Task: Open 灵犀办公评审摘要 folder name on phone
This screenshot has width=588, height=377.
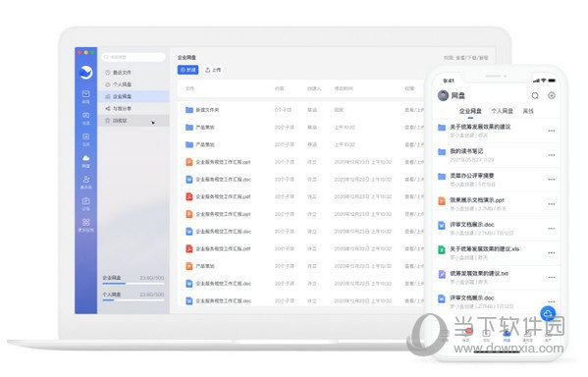Action: coord(472,176)
